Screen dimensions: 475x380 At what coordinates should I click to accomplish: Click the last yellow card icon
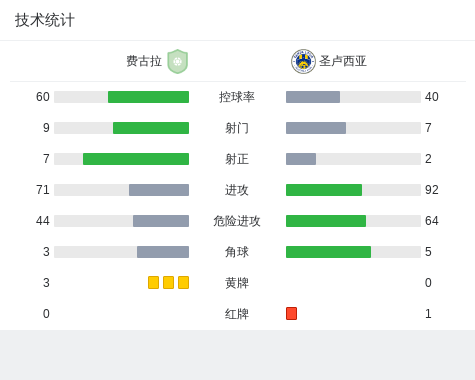[183, 282]
